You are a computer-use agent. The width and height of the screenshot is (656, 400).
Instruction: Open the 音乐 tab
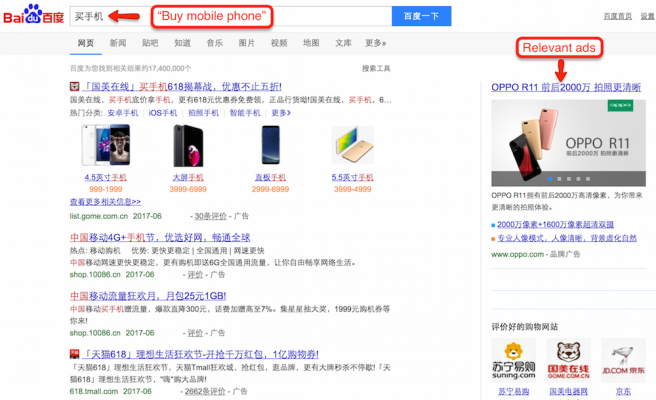tap(215, 43)
